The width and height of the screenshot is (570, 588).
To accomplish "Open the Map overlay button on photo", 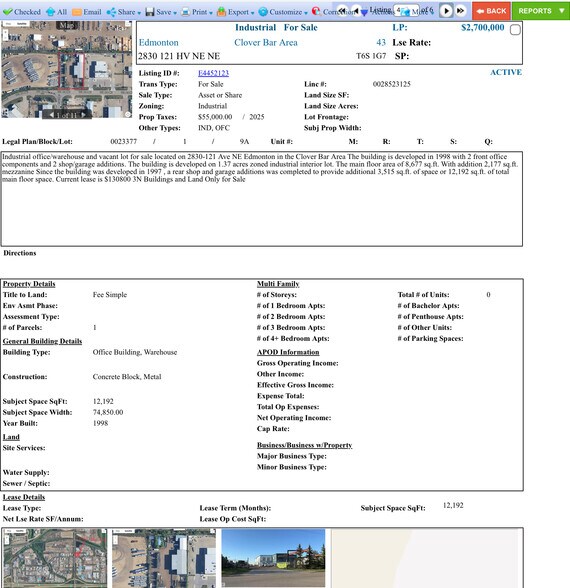I will pyautogui.click(x=67, y=26).
